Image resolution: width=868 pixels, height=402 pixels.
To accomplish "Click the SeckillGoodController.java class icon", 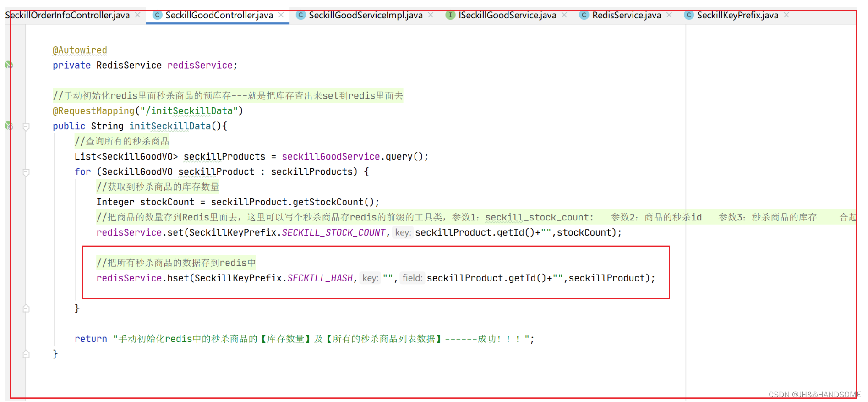I will [157, 15].
